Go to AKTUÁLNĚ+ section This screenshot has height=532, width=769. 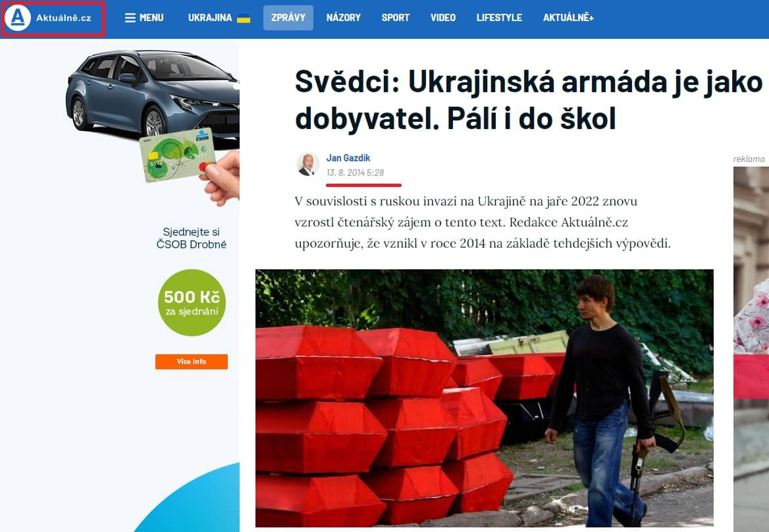(x=568, y=18)
